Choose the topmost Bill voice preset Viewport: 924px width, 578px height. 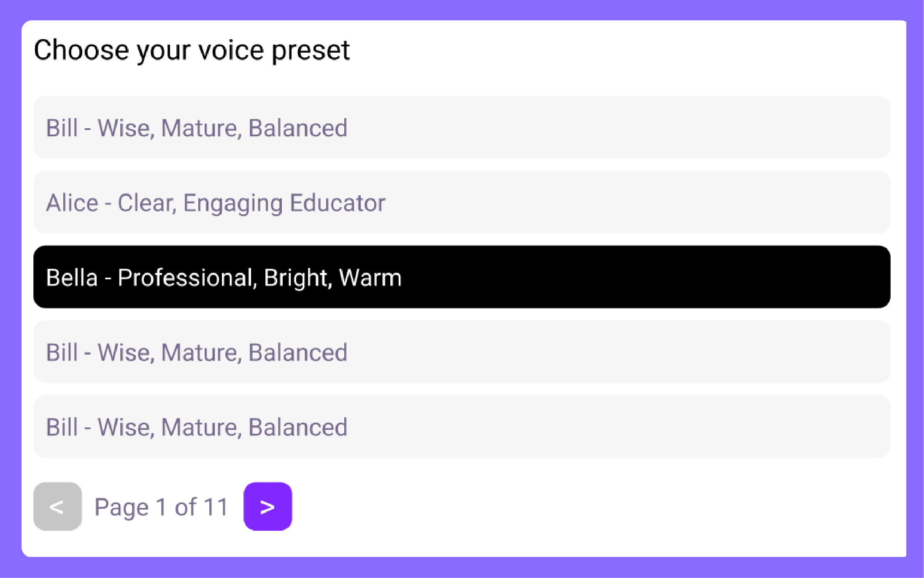(462, 127)
